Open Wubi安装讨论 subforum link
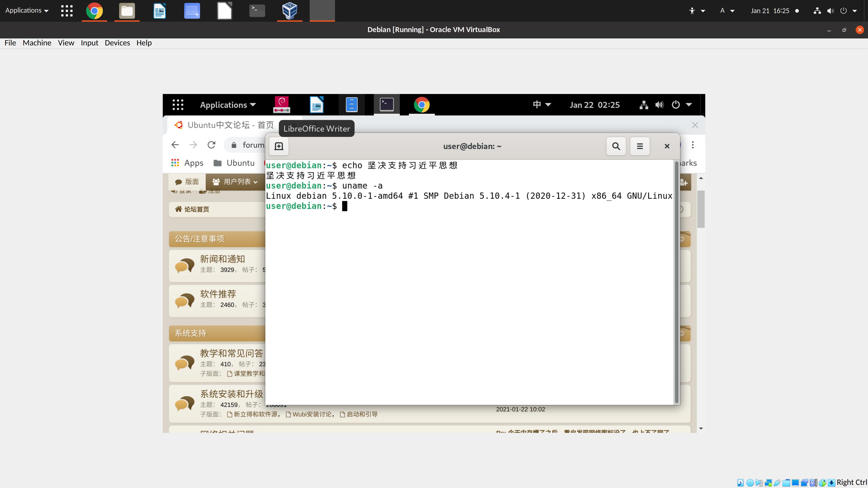The image size is (868, 488). (309, 414)
